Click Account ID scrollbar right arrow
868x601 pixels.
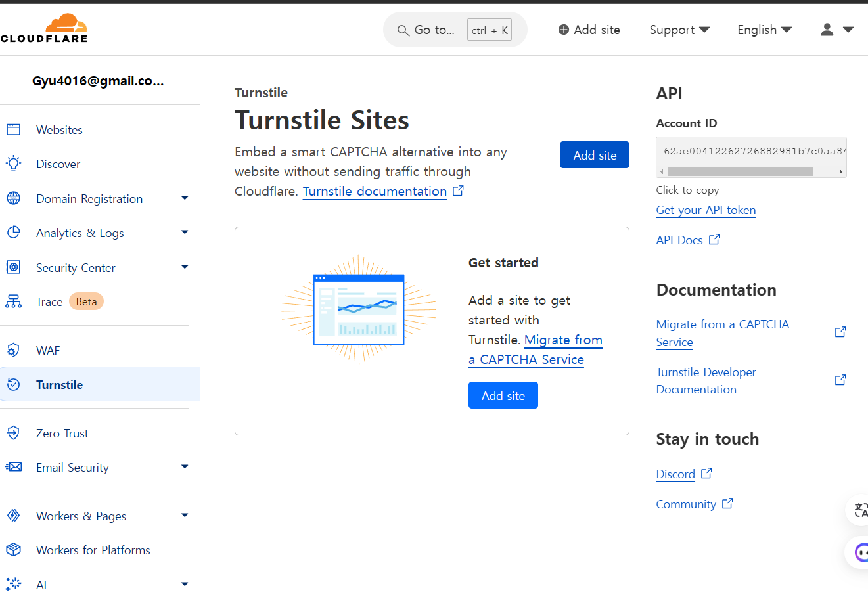pyautogui.click(x=840, y=171)
